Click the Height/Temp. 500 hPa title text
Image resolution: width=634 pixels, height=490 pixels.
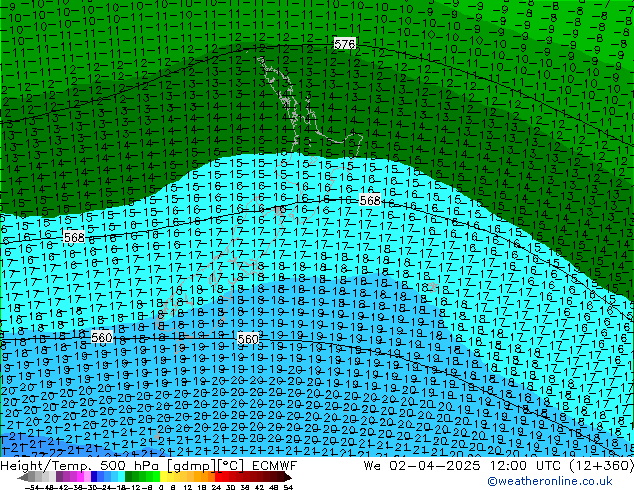tap(81, 466)
